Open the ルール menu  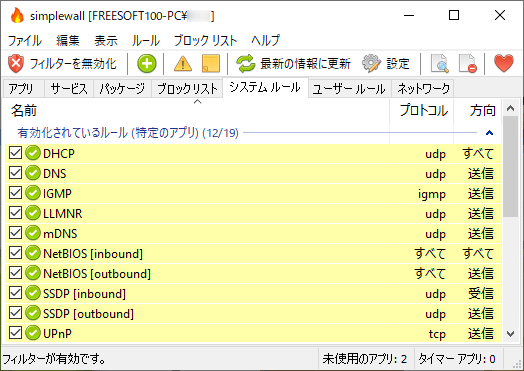point(145,40)
